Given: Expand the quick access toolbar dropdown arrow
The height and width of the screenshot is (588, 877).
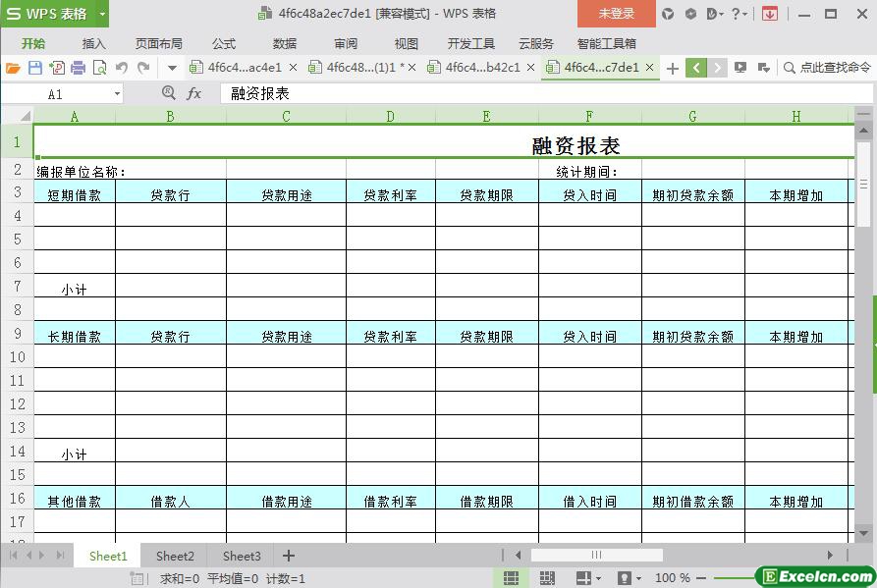Looking at the screenshot, I should [x=172, y=68].
